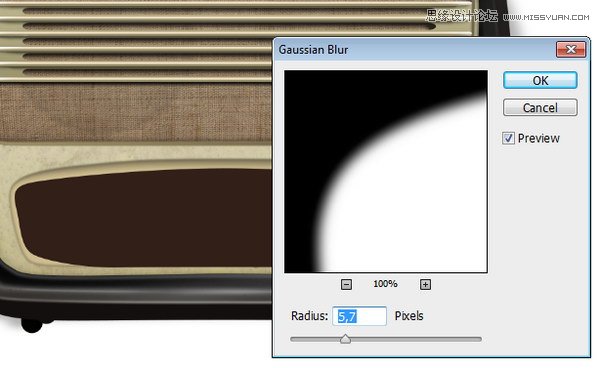Click into the Radius input field
The height and width of the screenshot is (368, 600).
click(359, 316)
